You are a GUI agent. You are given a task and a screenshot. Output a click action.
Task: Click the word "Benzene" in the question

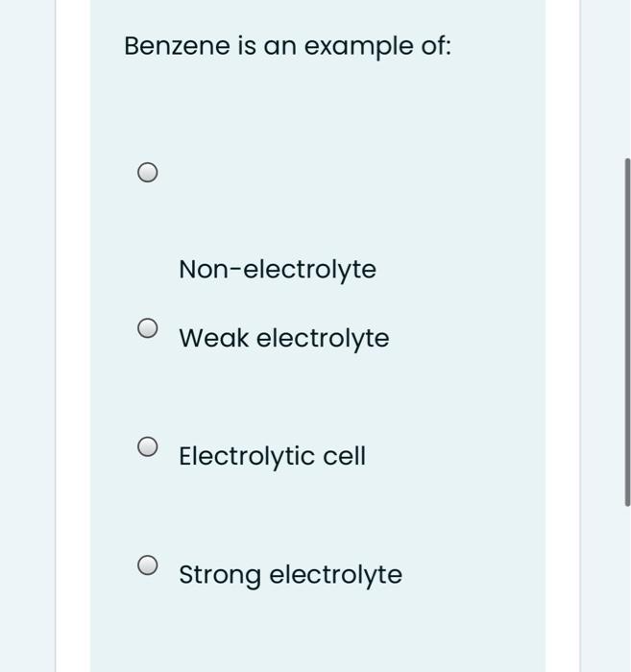pos(176,46)
